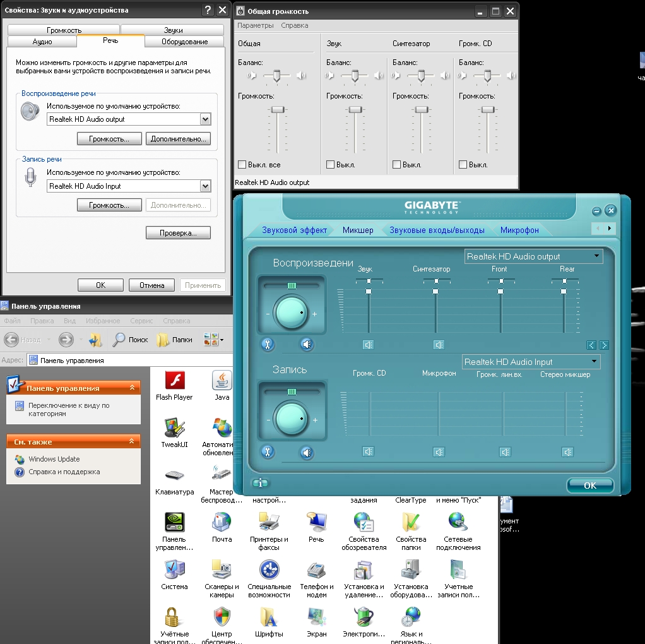
Task: Open Принтеры и факсы icon
Action: point(269,522)
